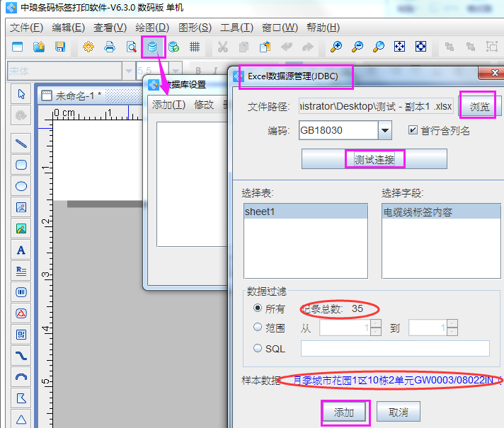
Task: Select the ellipse drawing tool
Action: (x=21, y=186)
